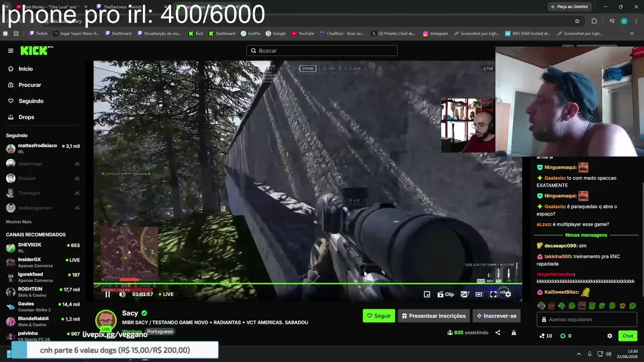The width and height of the screenshot is (644, 362).
Task: Open the Twitch bookmark
Action: (x=38, y=34)
